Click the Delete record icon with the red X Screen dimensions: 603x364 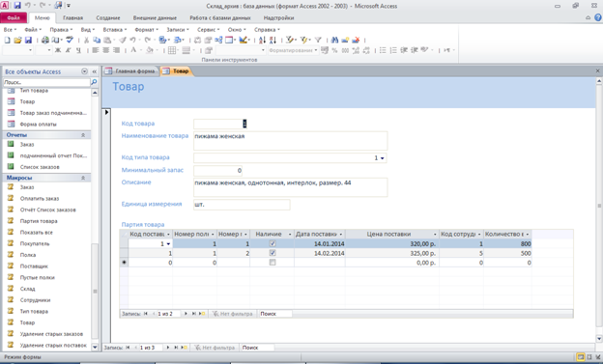tap(356, 40)
